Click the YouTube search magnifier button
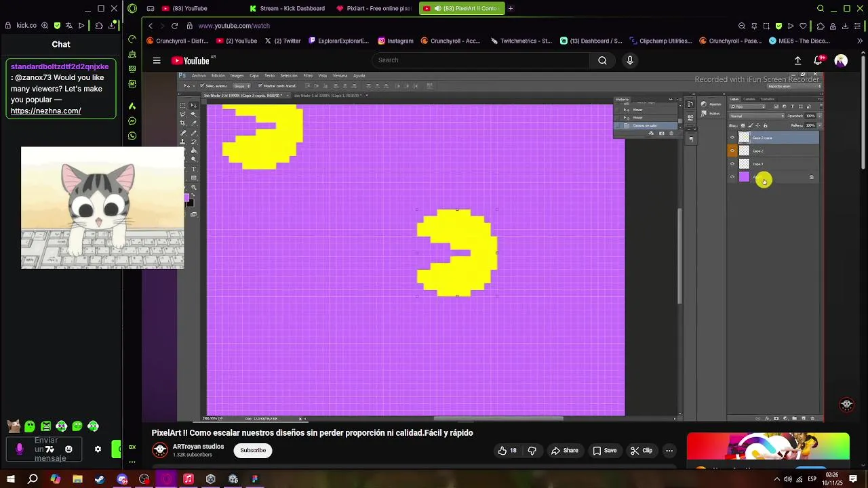868x488 pixels. [602, 60]
